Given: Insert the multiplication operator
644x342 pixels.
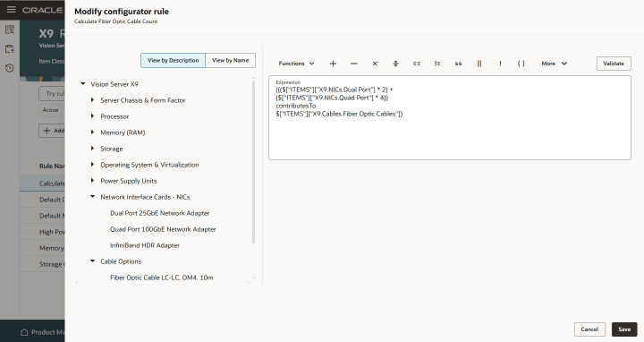Looking at the screenshot, I should click(375, 64).
